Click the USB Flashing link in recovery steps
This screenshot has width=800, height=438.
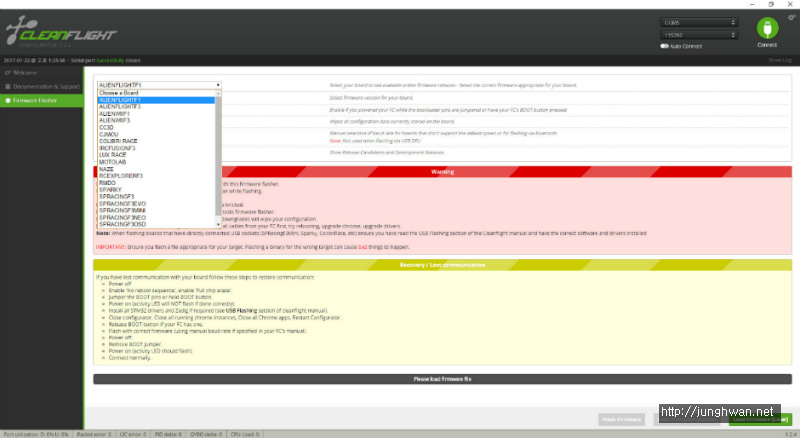[x=241, y=310]
